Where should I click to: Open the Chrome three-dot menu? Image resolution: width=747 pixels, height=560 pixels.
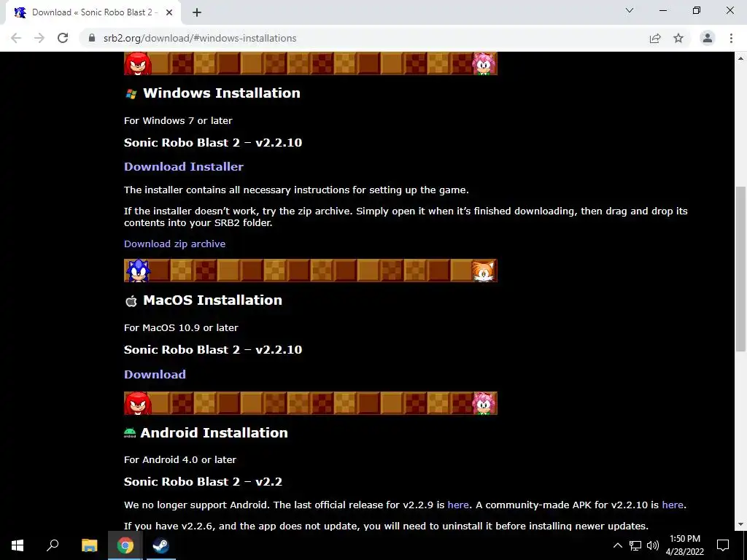[731, 38]
